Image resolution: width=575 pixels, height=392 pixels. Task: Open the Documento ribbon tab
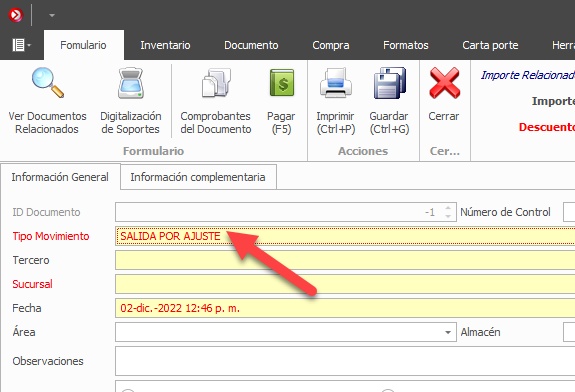pyautogui.click(x=251, y=45)
